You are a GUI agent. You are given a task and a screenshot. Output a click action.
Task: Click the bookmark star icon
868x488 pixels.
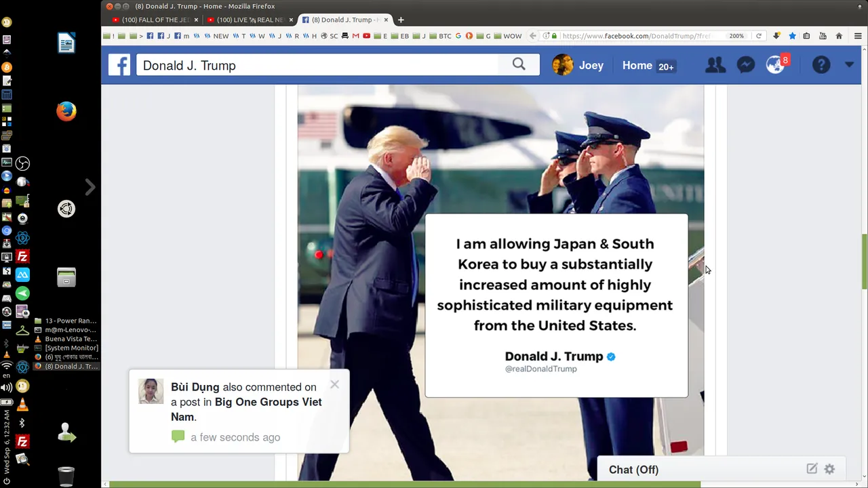pos(791,36)
